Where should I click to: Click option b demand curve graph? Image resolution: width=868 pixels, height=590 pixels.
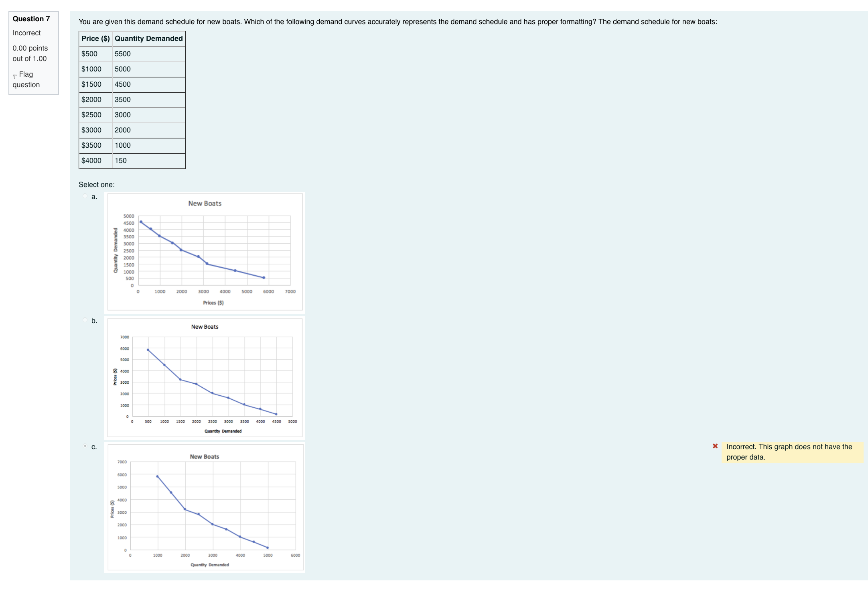pyautogui.click(x=205, y=378)
